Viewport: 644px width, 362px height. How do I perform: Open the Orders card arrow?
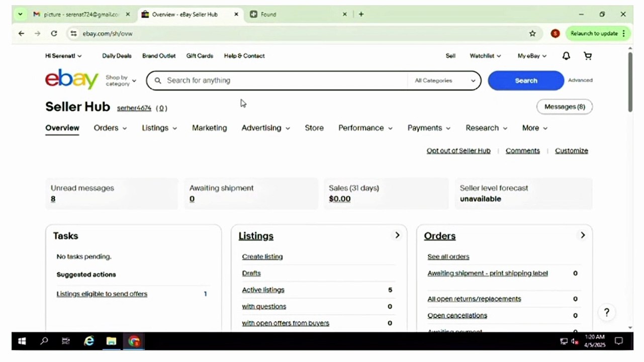click(x=583, y=235)
